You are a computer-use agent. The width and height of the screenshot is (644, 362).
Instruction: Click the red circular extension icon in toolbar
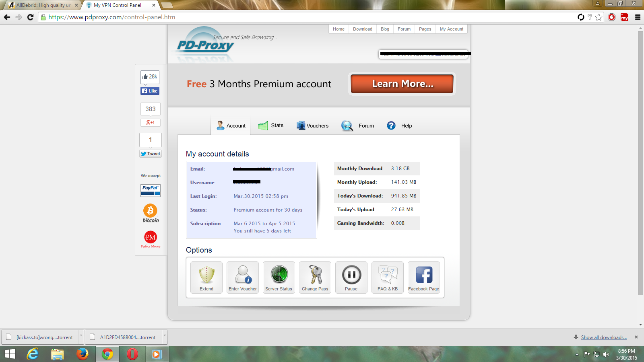point(612,17)
